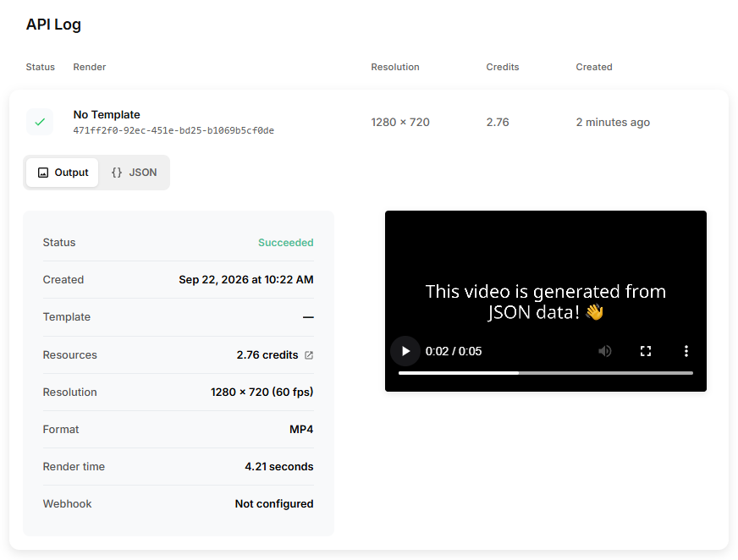Switch to the JSON tab
738x560 pixels.
(134, 173)
